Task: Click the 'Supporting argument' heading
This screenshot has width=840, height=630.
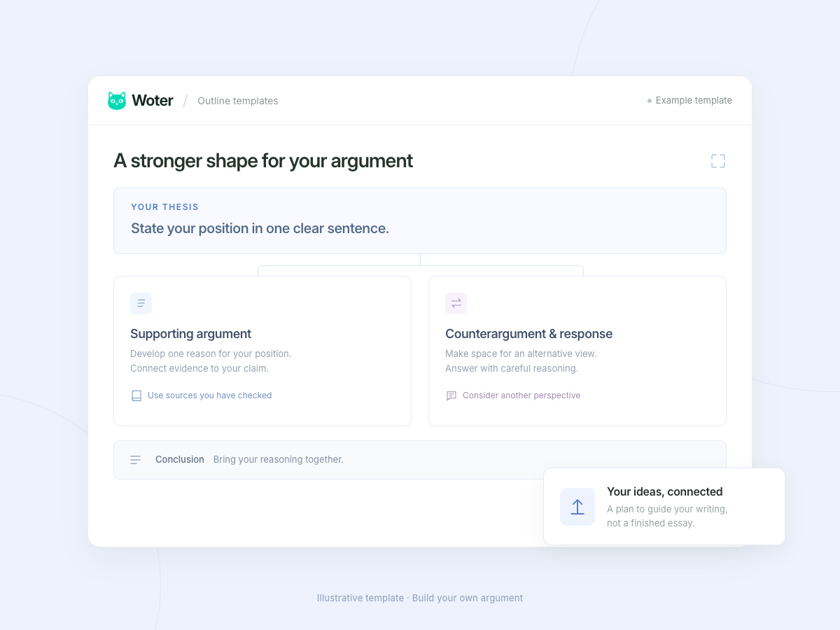Action: [x=190, y=334]
